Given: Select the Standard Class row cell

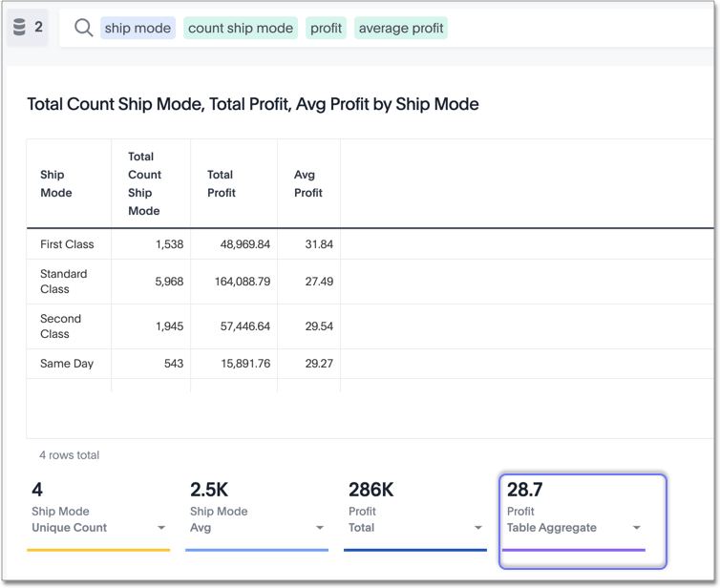Looking at the screenshot, I should [63, 282].
